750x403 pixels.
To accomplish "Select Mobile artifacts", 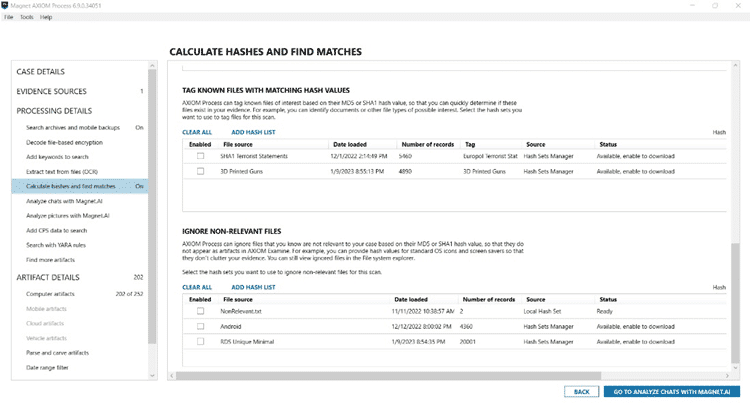I will [x=46, y=309].
